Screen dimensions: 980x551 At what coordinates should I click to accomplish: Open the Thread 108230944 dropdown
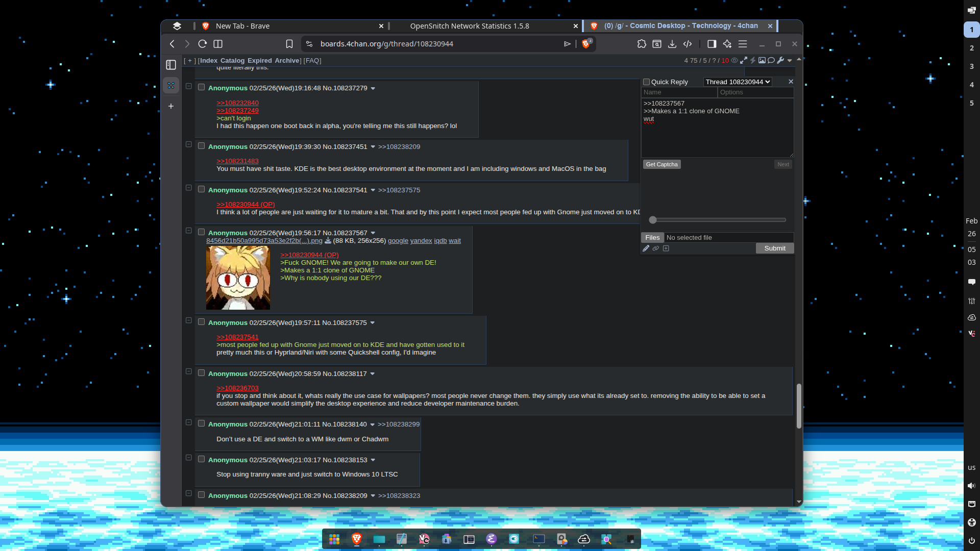click(738, 82)
